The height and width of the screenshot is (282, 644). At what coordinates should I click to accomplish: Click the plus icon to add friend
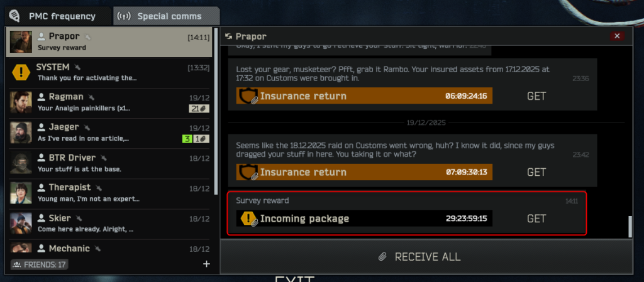pyautogui.click(x=206, y=264)
